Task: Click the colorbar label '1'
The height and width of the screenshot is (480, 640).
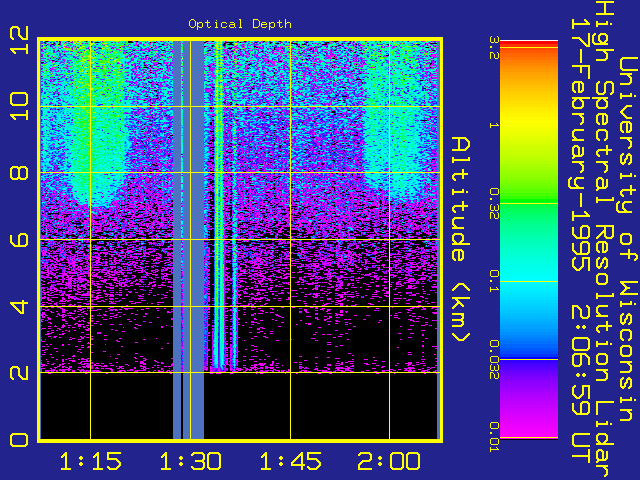Action: (494, 125)
